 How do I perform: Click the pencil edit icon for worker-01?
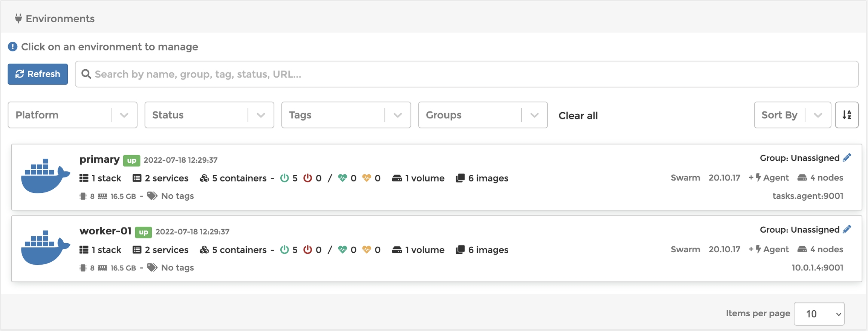847,229
